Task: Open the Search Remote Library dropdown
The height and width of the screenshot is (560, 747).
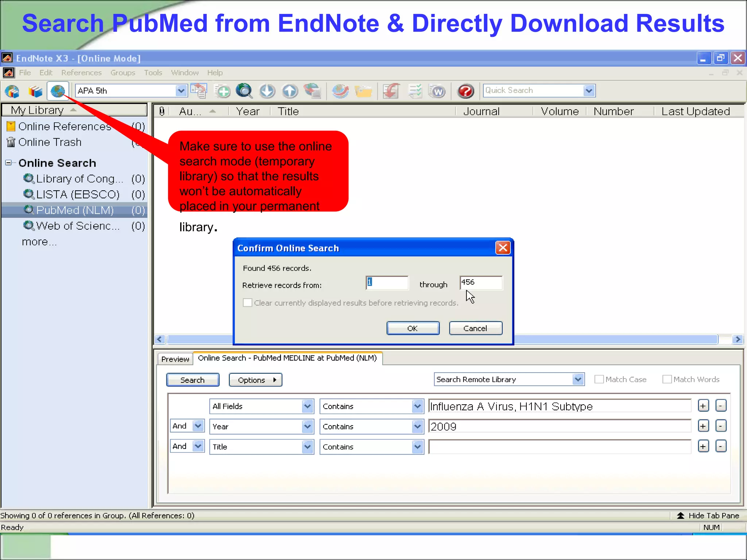Action: coord(578,379)
